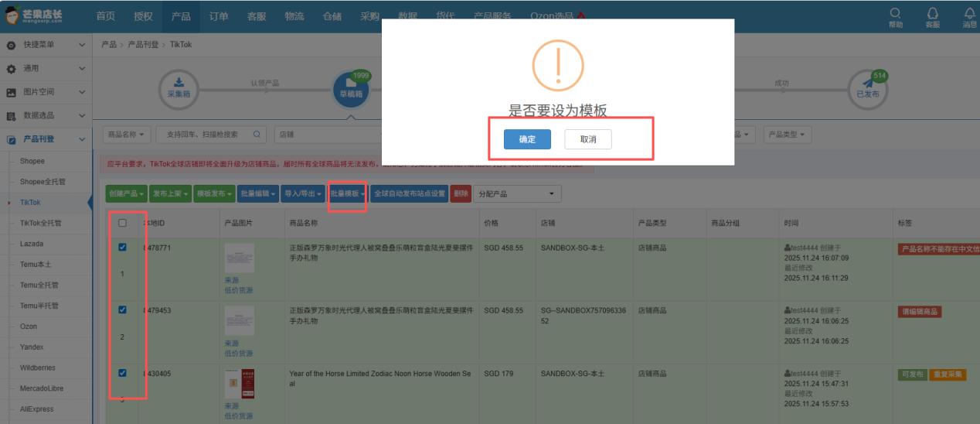Viewport: 980px width, 424px height.
Task: Uncheck the first product row checkbox
Action: point(122,248)
